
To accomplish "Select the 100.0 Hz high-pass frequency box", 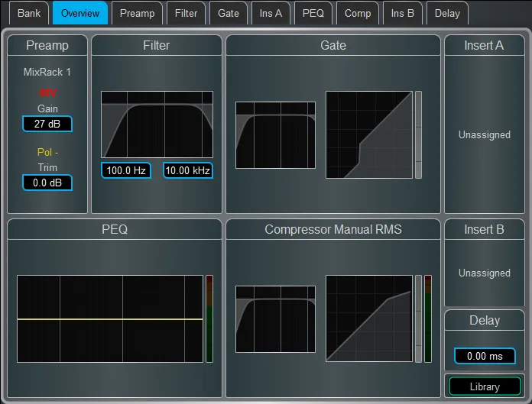I will [126, 170].
